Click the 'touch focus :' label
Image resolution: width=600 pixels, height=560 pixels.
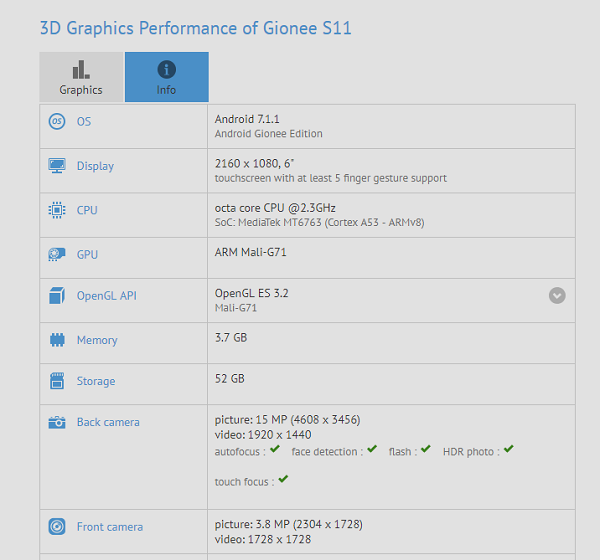[x=245, y=482]
